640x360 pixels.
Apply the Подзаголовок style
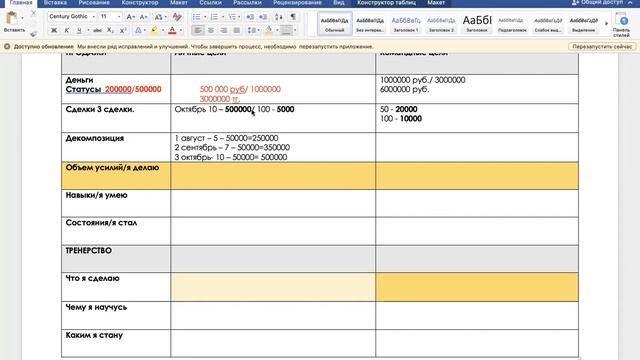point(512,24)
